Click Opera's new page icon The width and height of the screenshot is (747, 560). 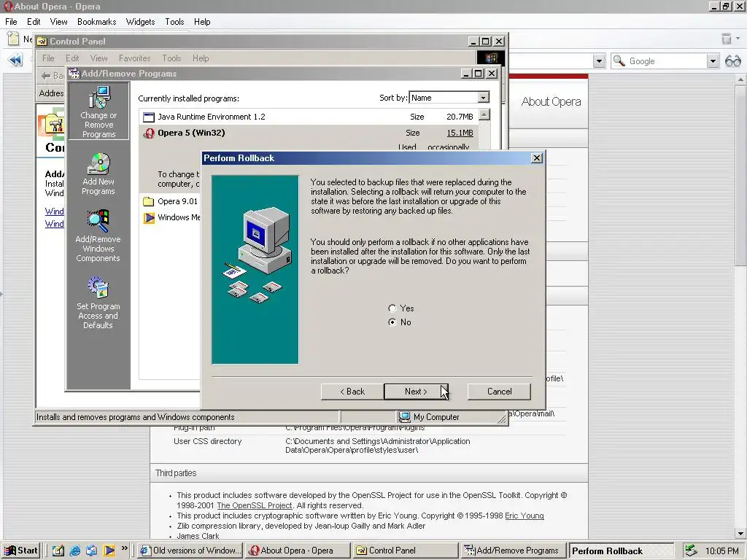[13, 38]
